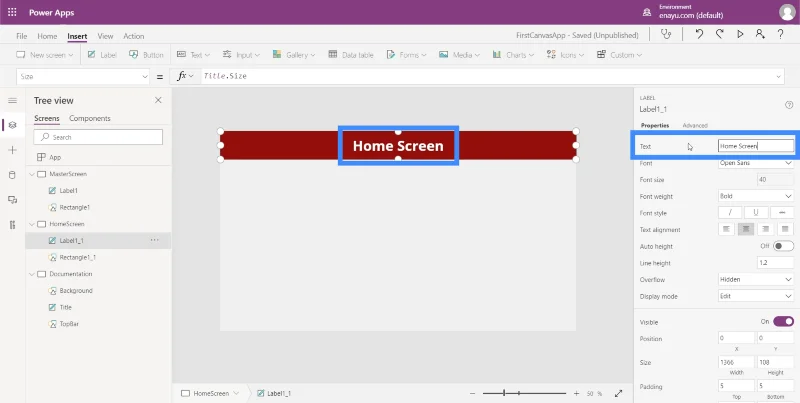Click the Line height value field
800x403 pixels.
pos(775,263)
